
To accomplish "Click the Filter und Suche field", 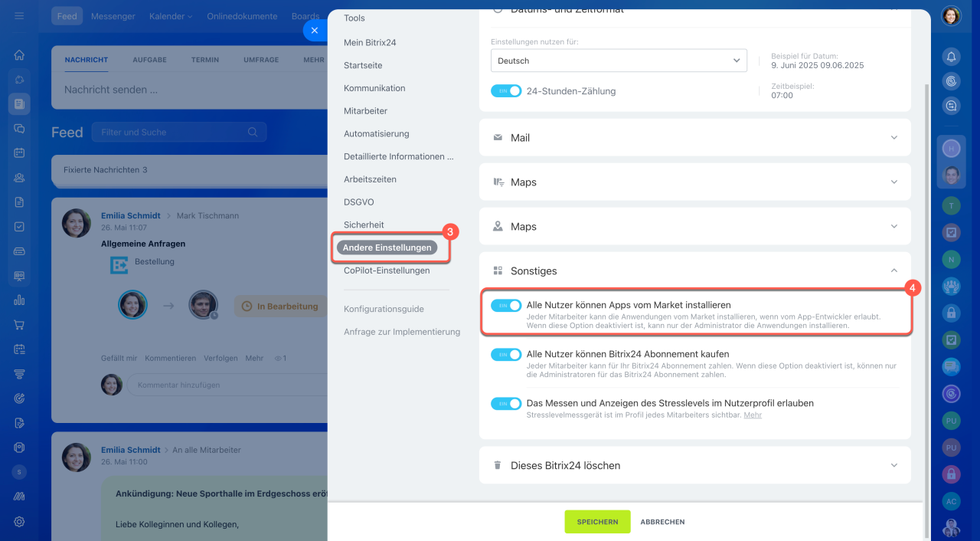I will click(179, 133).
